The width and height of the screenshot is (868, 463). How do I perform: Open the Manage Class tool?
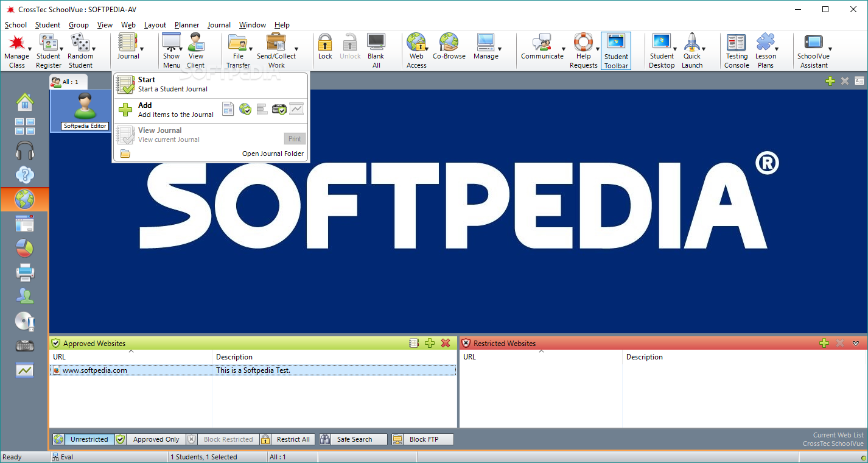click(x=16, y=51)
